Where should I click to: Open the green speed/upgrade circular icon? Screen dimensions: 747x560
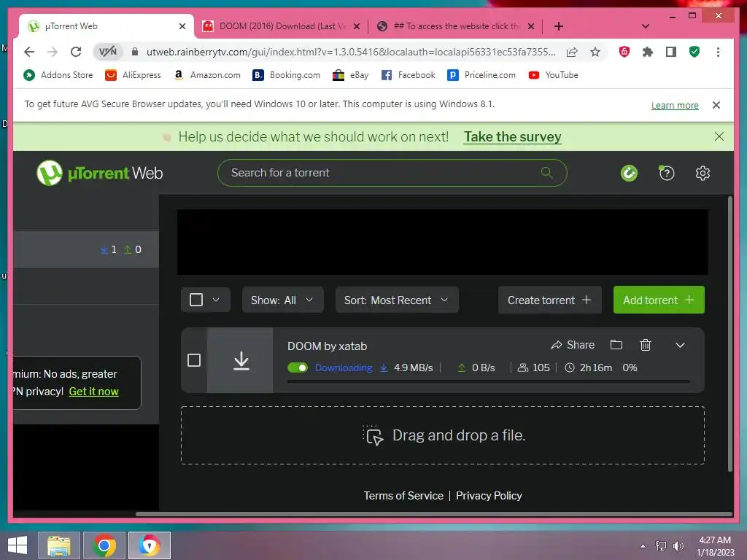point(629,173)
